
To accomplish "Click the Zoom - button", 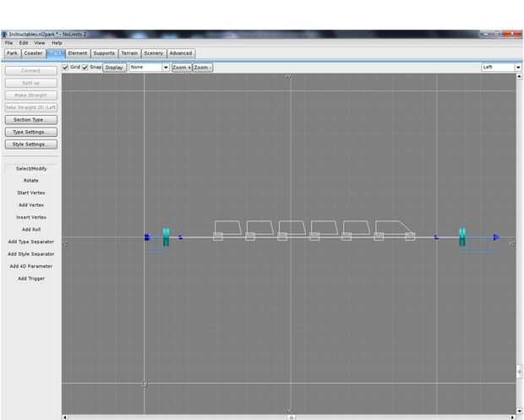I will click(x=203, y=68).
